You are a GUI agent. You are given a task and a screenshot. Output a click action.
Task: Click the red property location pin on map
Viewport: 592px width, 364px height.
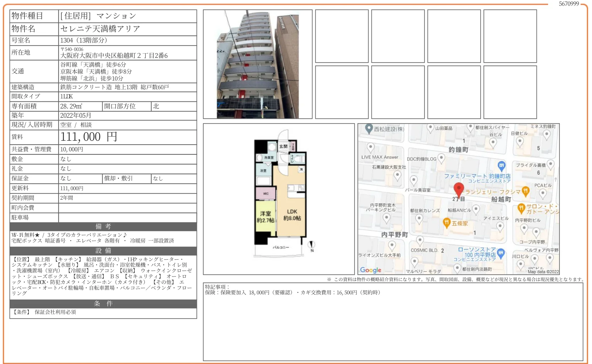point(458,189)
